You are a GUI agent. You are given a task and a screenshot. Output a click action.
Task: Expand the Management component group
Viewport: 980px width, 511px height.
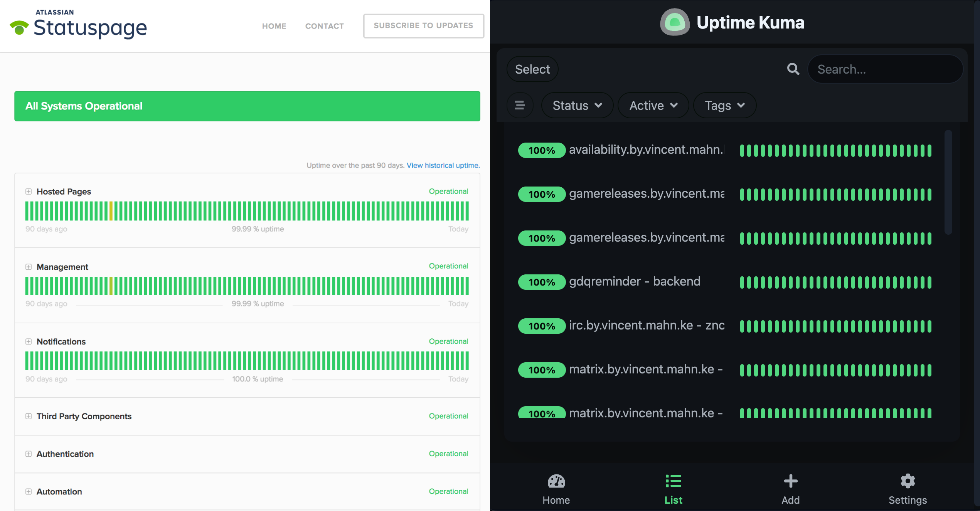coord(29,267)
